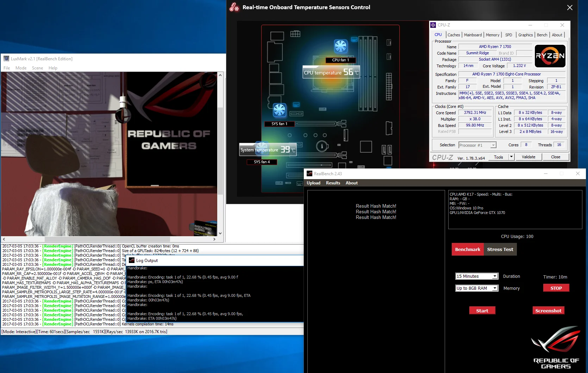Open the Scene menu in LuxMark
588x373 pixels.
point(37,68)
